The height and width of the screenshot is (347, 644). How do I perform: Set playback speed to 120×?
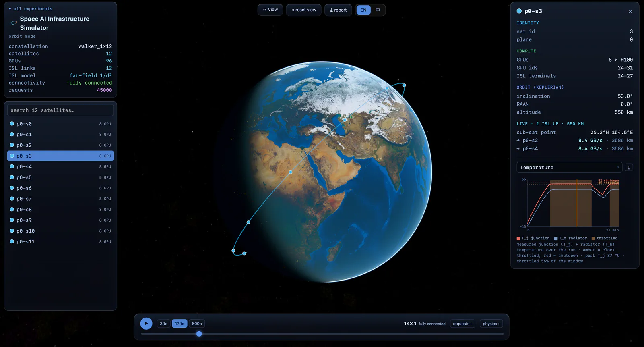click(x=180, y=324)
